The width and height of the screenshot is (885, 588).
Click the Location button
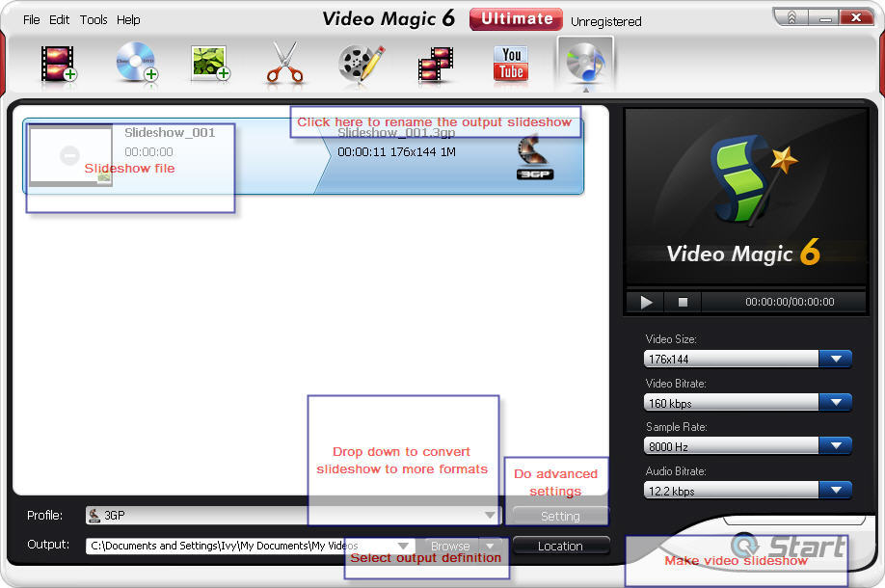[561, 546]
